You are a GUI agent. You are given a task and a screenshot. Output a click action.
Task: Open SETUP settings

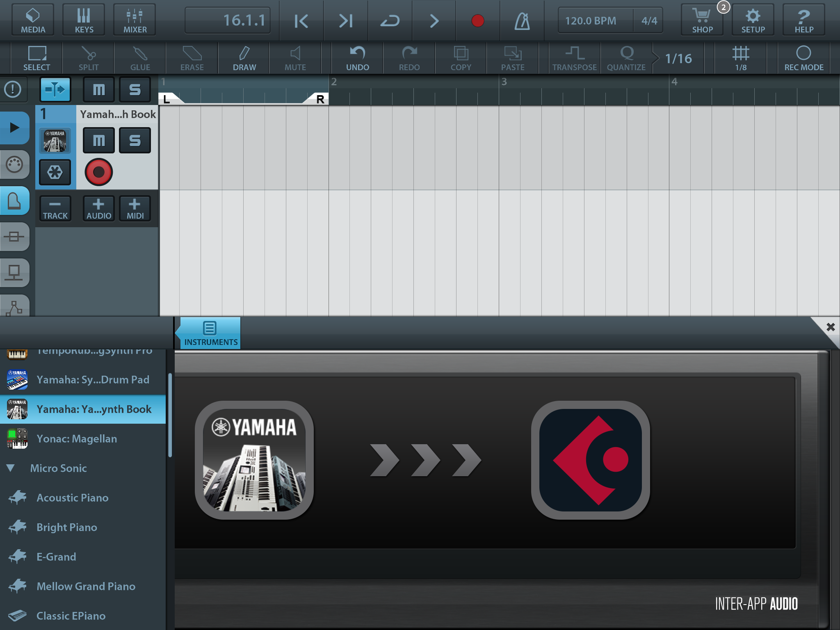(753, 20)
